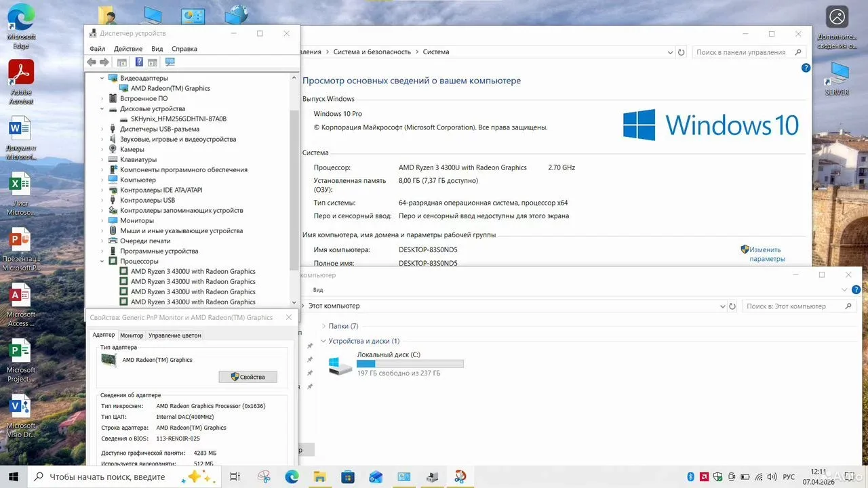Viewport: 868px width, 488px height.
Task: Click the forward arrow in Device Manager toolbar
Action: coord(104,62)
